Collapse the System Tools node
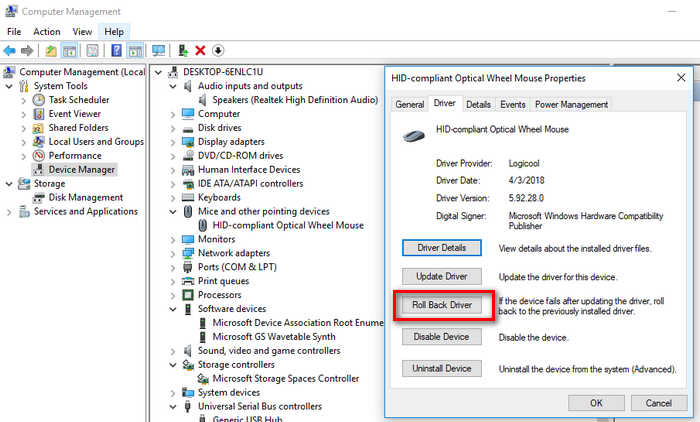Viewport: 700px width, 422px height. point(9,86)
